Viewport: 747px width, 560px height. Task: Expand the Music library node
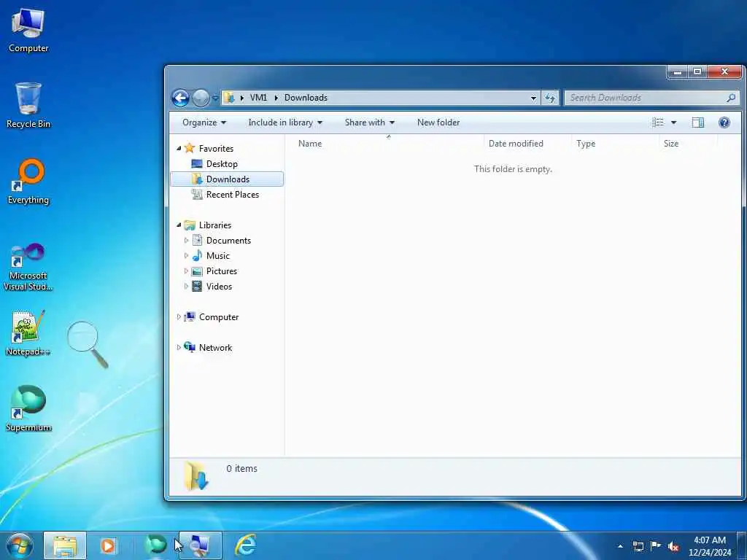point(186,256)
